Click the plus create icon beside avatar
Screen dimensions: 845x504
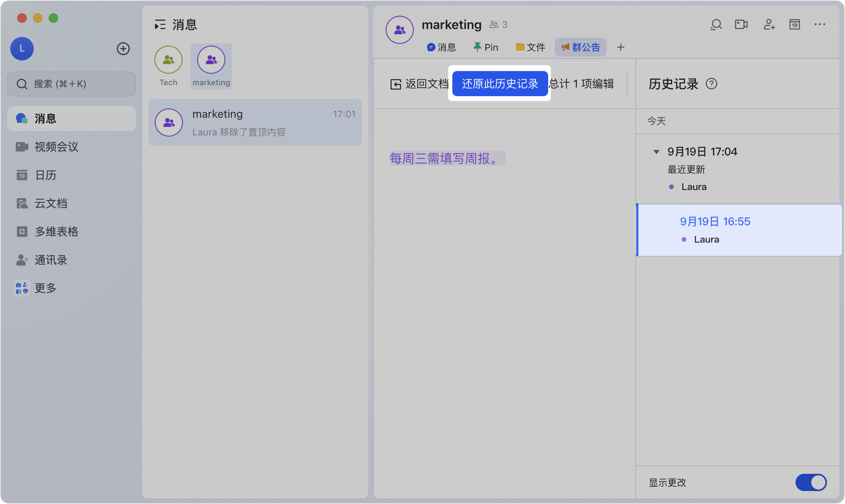123,49
